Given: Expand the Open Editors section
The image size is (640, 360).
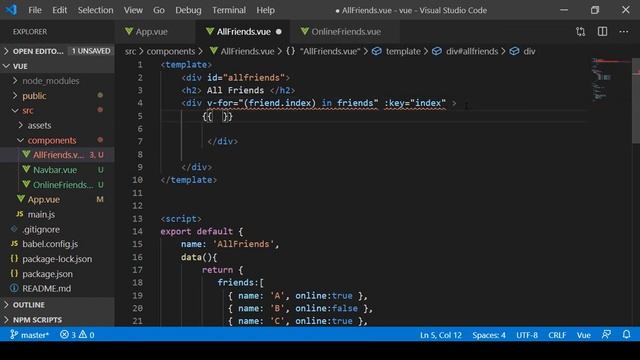Looking at the screenshot, I should pyautogui.click(x=57, y=51).
